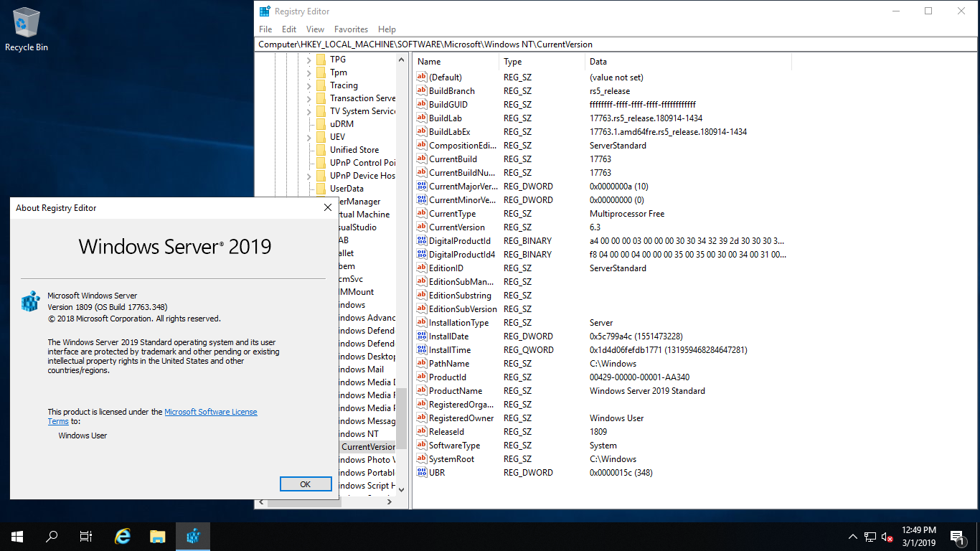Screen dimensions: 980x551
Task: Open the Edit menu
Action: pos(289,29)
